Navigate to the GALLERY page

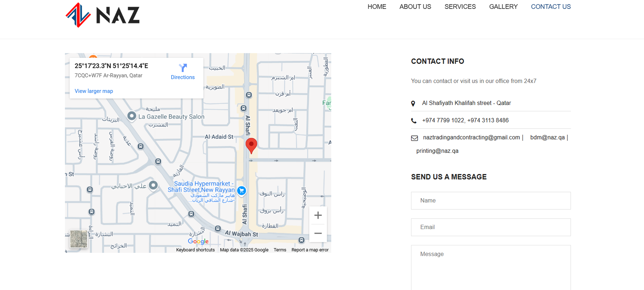(503, 7)
